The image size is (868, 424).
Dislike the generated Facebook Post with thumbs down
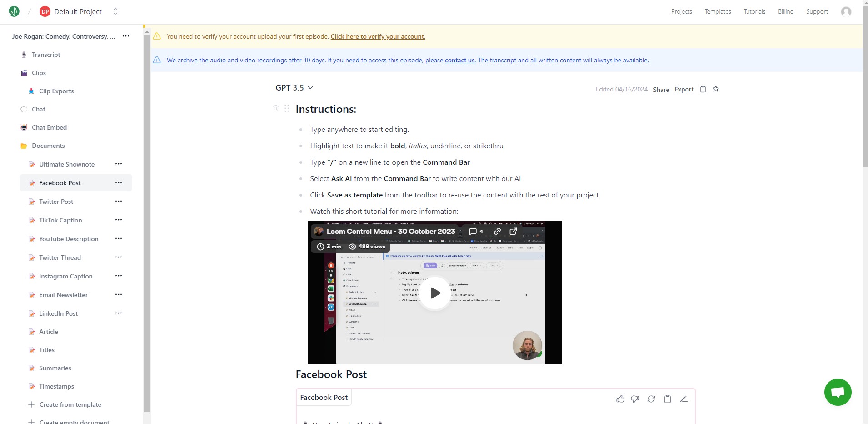pos(635,399)
